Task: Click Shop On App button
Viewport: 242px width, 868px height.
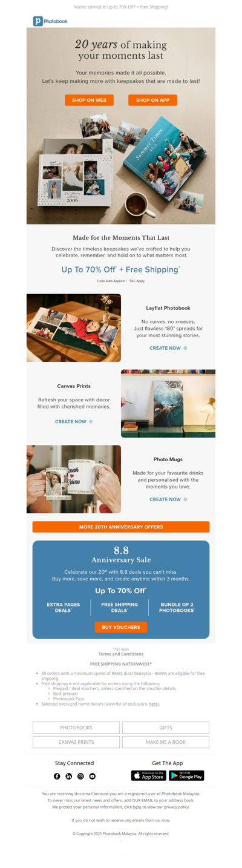Action: coord(152,100)
